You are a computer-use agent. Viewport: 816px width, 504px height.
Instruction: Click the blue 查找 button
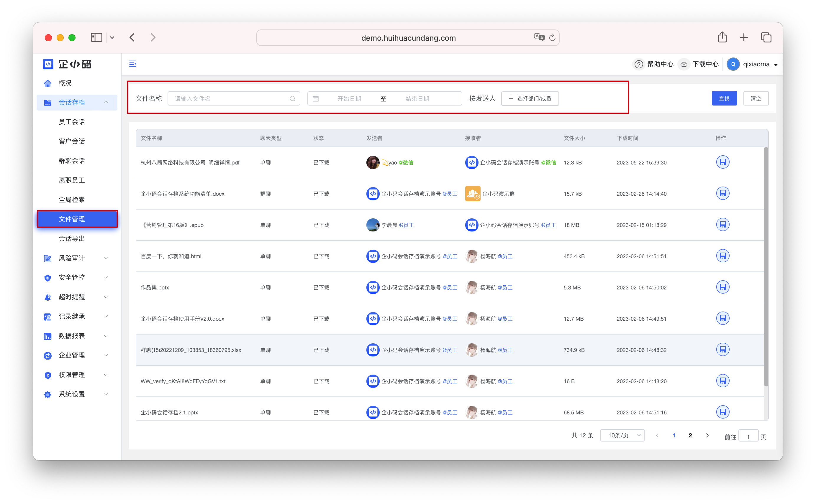pos(724,99)
